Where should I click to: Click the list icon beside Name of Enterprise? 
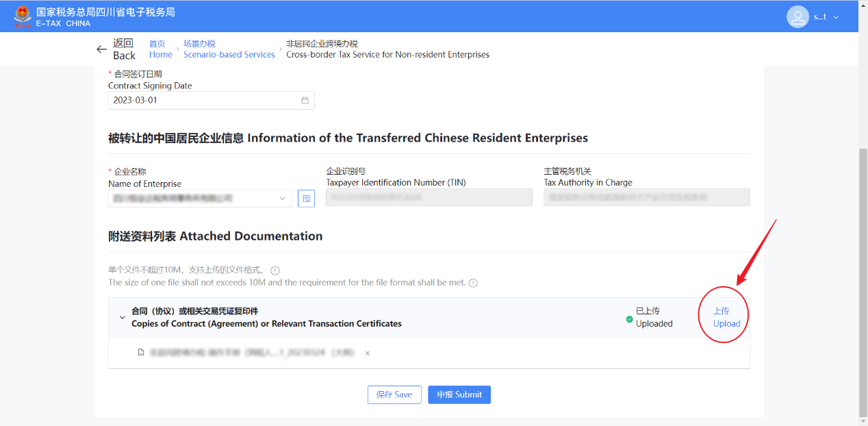[306, 199]
